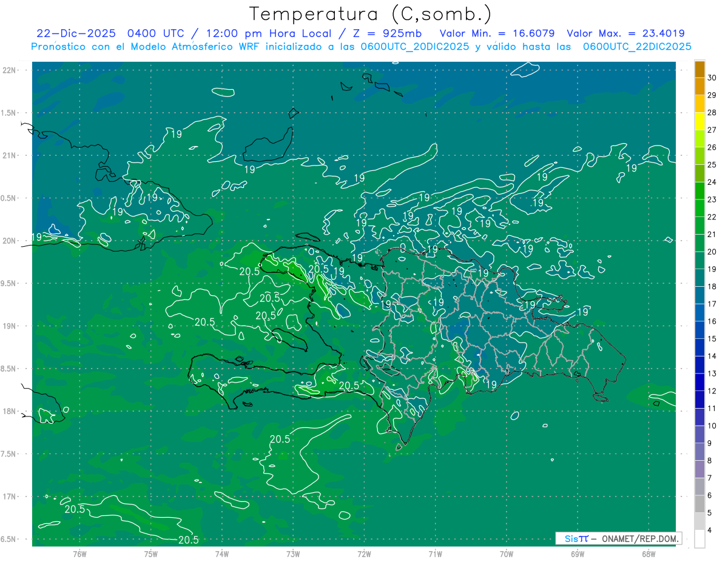The width and height of the screenshot is (728, 562).
Task: Click legend value "25"
Action: pos(712,164)
